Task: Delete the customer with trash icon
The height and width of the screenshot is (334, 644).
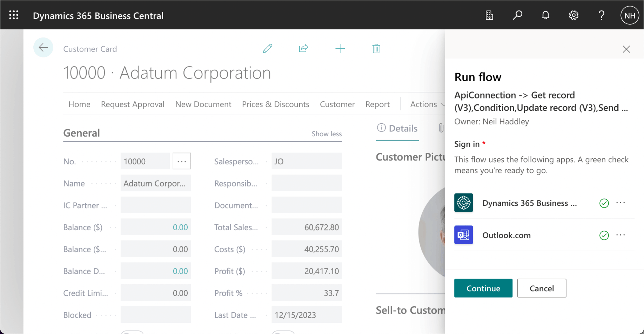Action: pos(376,49)
